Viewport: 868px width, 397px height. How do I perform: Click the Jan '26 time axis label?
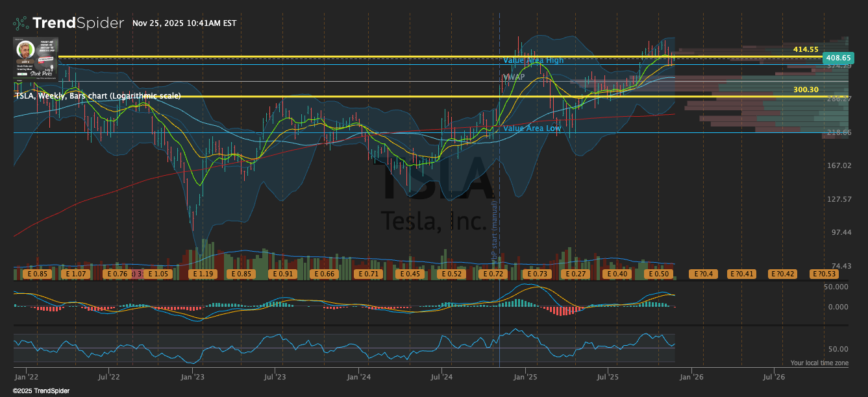point(691,376)
